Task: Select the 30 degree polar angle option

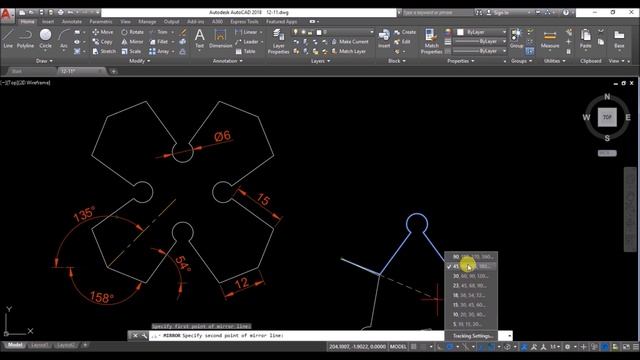Action: [x=471, y=276]
